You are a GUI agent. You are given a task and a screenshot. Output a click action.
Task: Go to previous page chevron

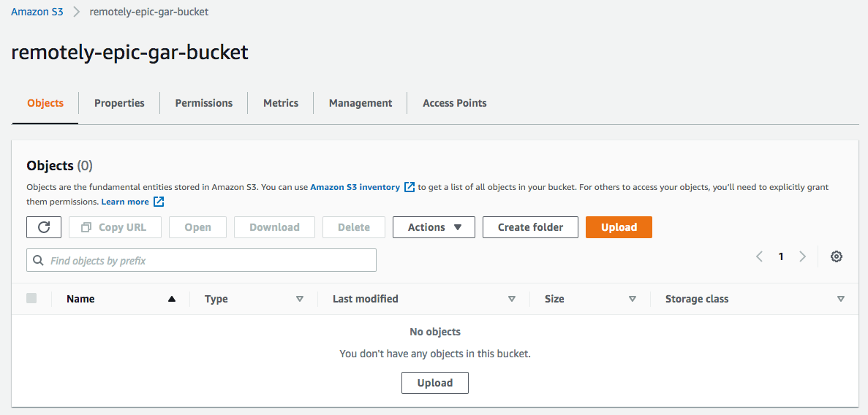point(760,256)
